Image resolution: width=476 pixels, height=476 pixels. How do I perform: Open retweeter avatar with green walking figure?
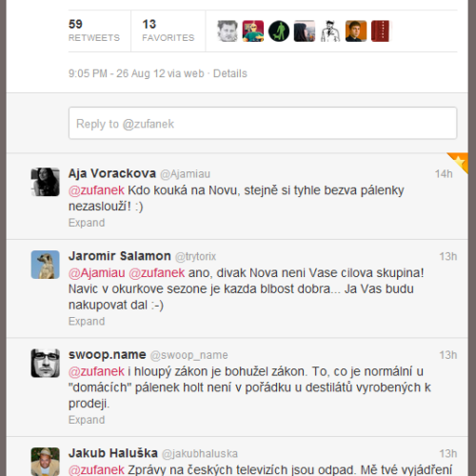pos(279,31)
